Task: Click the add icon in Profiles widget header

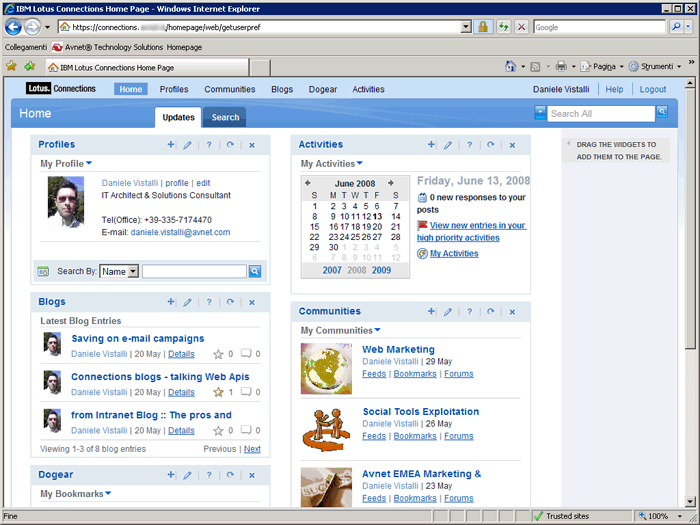Action: click(171, 145)
